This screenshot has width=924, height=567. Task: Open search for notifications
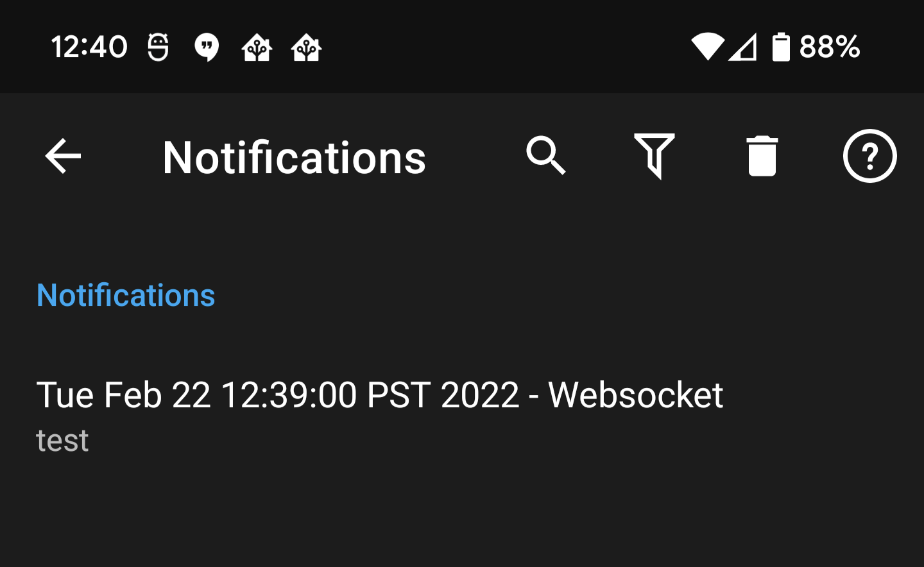(x=546, y=156)
